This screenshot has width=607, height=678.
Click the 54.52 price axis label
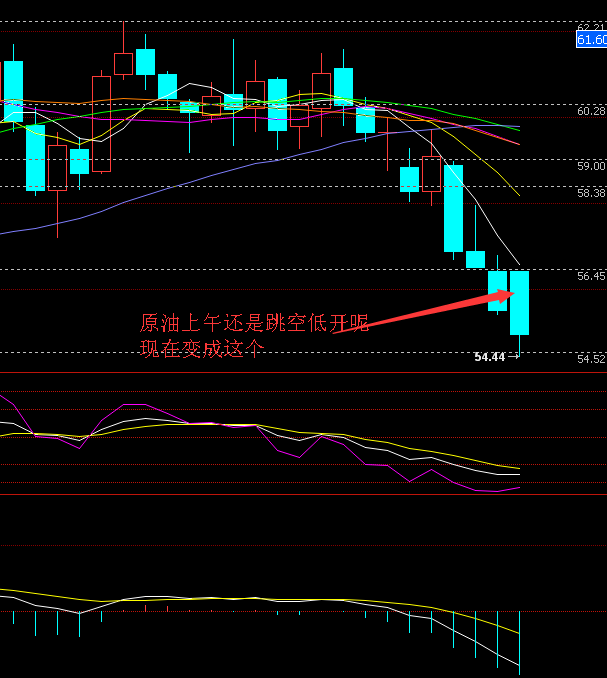tap(591, 358)
